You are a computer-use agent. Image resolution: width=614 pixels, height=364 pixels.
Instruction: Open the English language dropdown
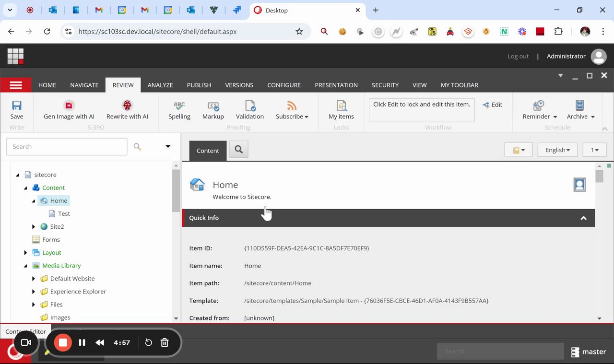click(x=557, y=150)
